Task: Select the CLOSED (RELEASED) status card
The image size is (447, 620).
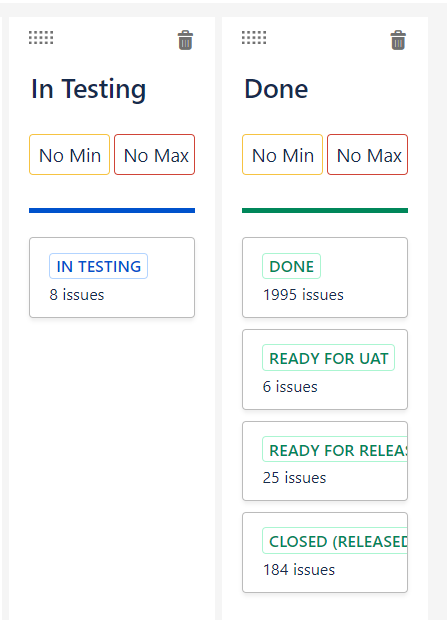Action: coord(325,552)
